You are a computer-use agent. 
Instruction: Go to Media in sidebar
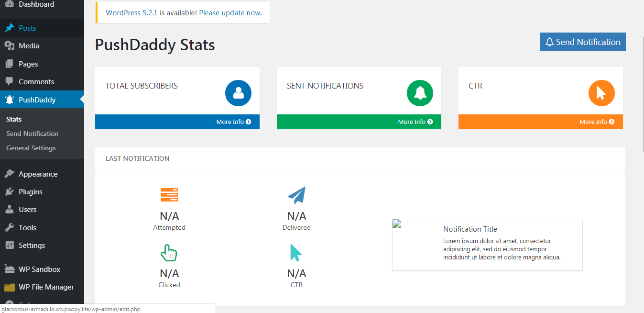click(x=42, y=46)
